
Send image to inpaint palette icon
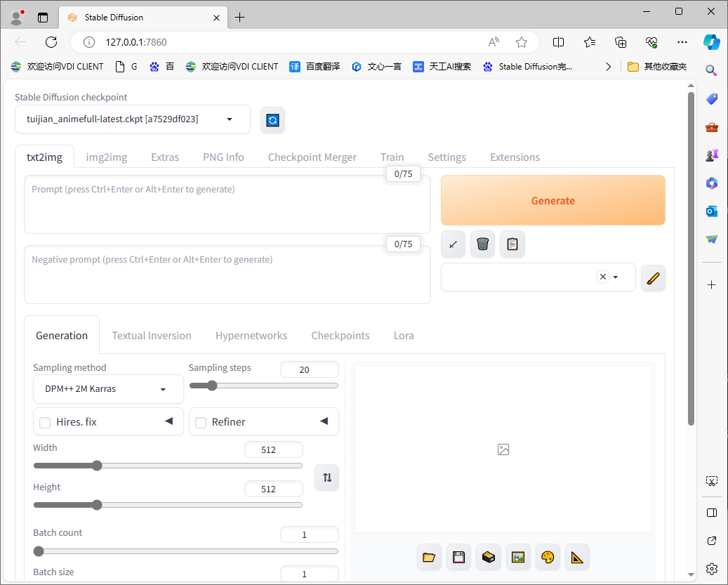tap(548, 557)
